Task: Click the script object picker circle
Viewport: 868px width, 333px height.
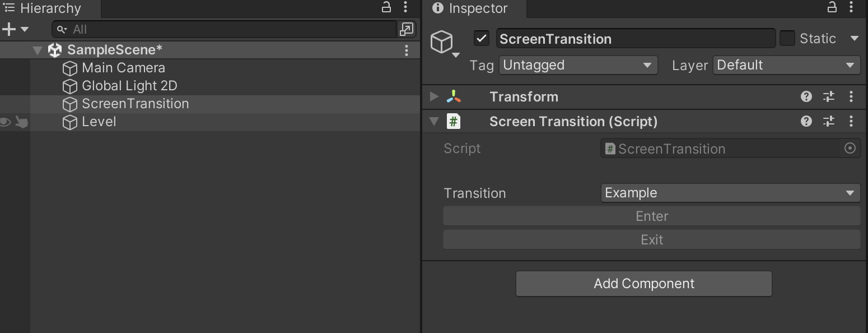Action: click(x=850, y=149)
